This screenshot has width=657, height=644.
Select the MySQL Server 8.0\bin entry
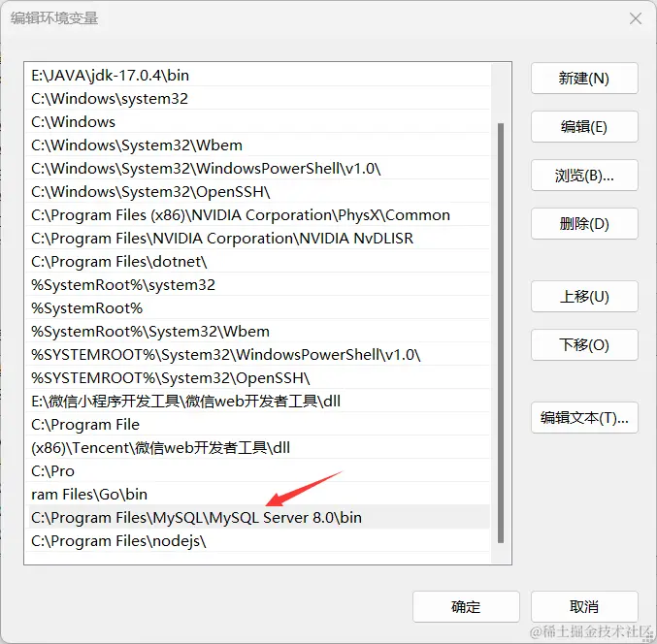(258, 518)
